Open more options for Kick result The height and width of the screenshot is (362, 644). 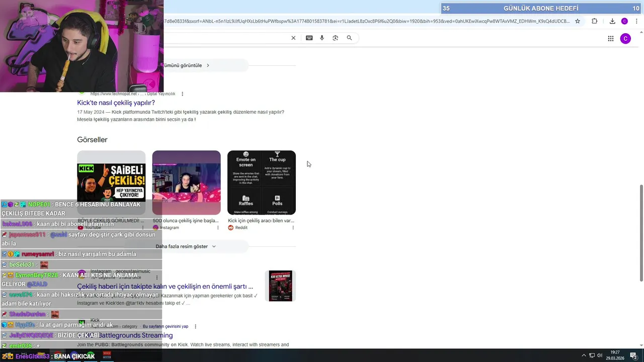(x=195, y=326)
